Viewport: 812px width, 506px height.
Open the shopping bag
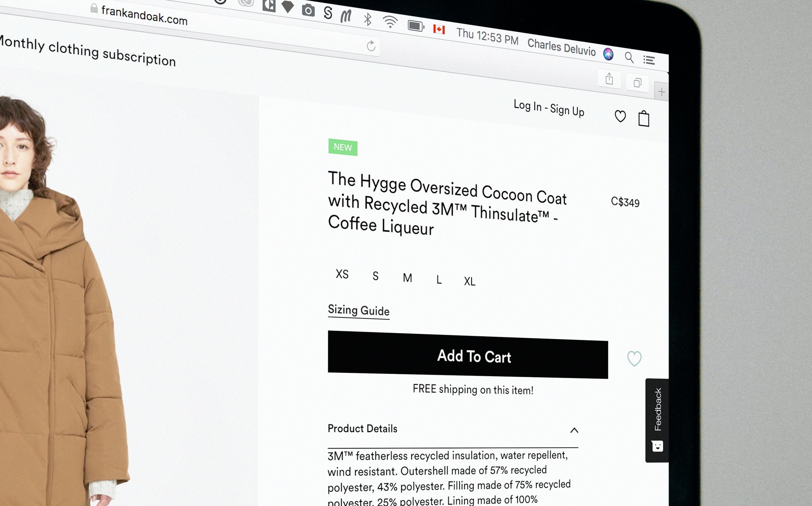click(643, 118)
